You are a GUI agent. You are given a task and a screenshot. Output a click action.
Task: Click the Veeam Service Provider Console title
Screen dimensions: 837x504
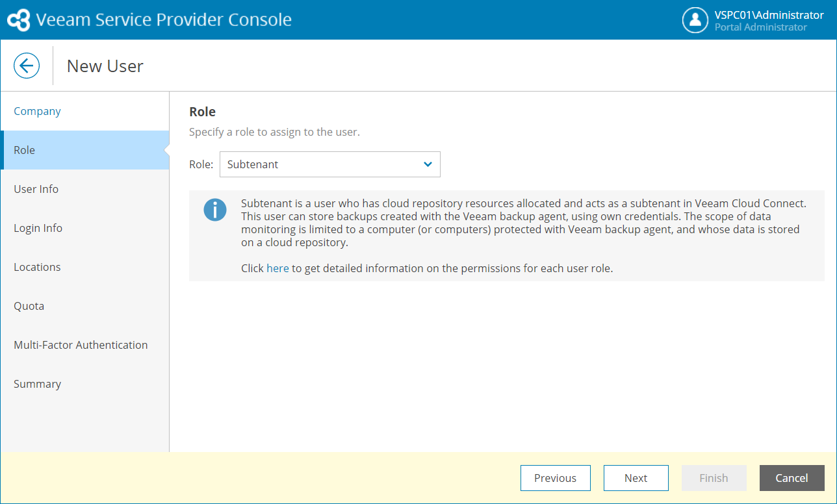tap(164, 19)
